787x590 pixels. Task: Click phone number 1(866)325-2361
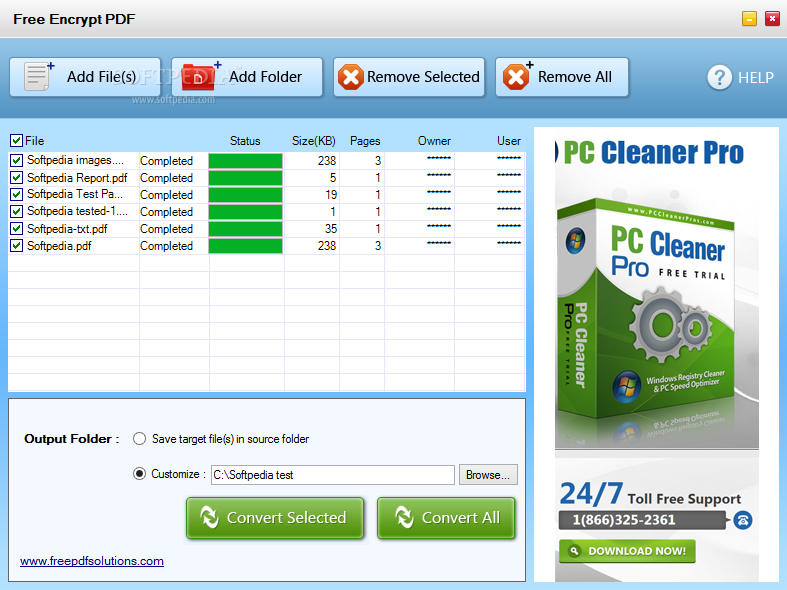624,520
